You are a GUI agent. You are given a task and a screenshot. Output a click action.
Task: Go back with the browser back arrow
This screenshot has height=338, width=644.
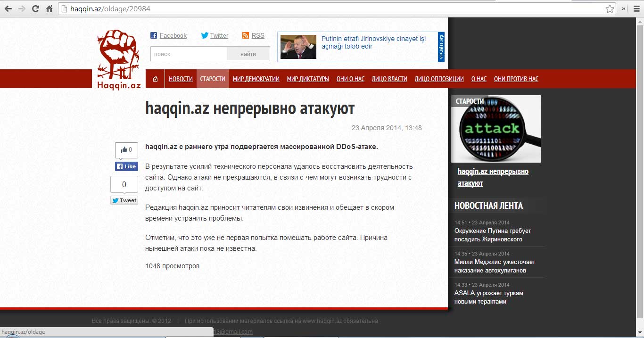(x=8, y=9)
